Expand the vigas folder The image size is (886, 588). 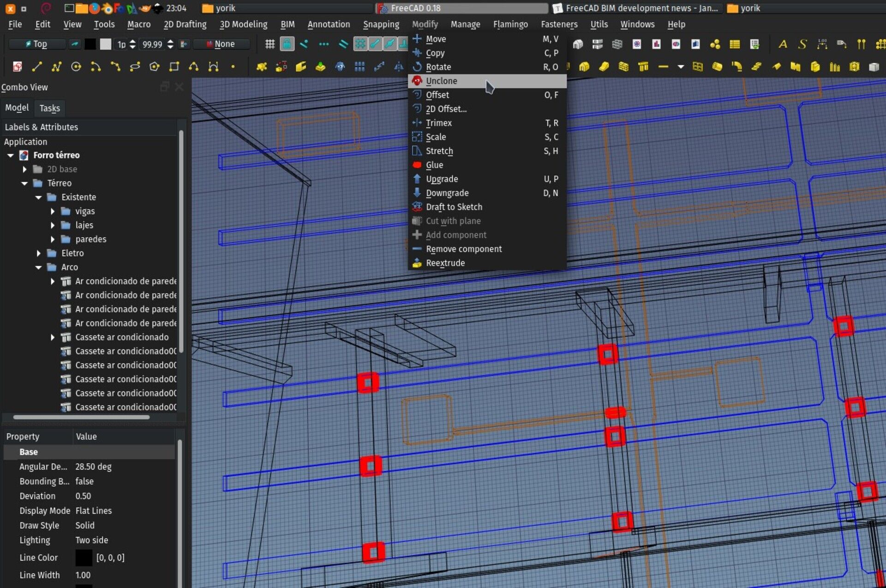click(x=52, y=211)
